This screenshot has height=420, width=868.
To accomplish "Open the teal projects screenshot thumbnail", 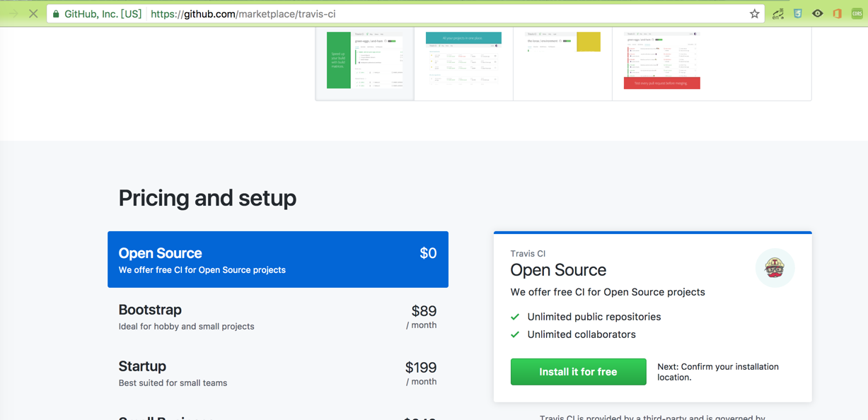I will (x=463, y=60).
